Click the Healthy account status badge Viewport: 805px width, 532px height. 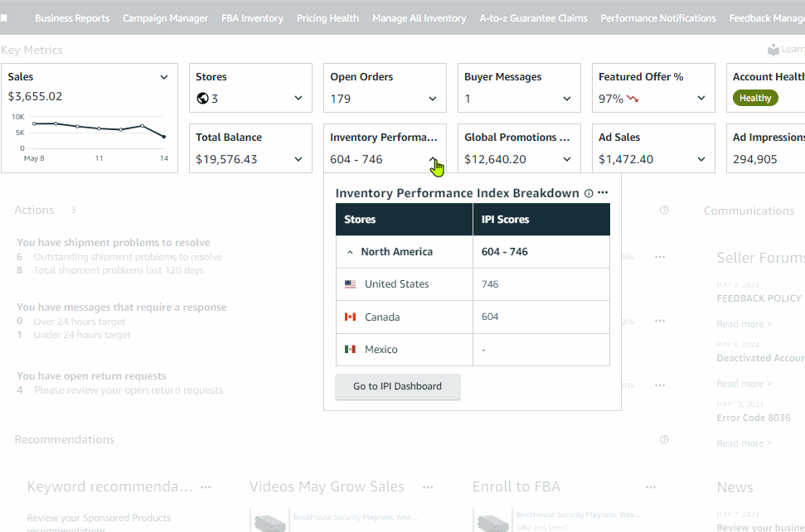755,98
